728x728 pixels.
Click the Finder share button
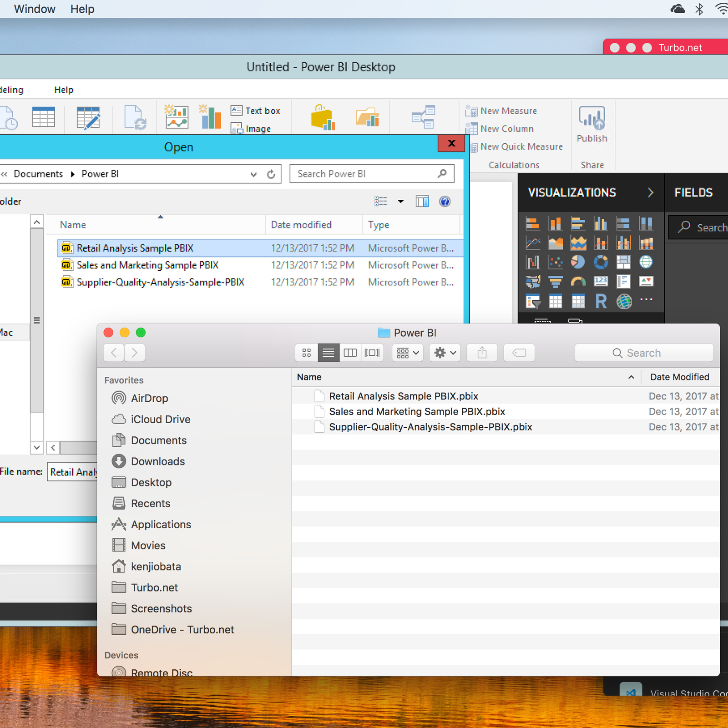click(482, 353)
